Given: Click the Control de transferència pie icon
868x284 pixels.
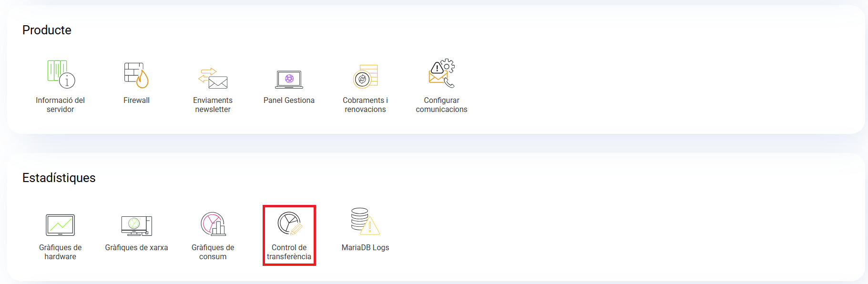Looking at the screenshot, I should [x=289, y=223].
